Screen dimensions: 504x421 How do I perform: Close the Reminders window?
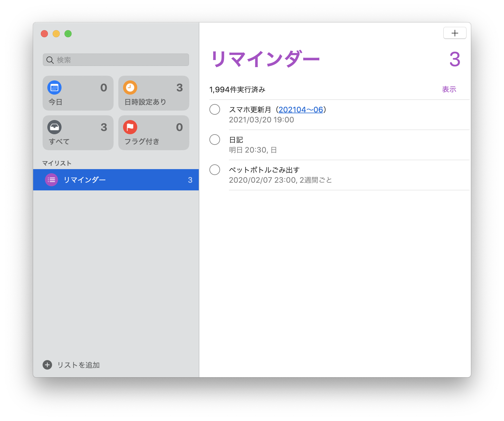coord(44,34)
